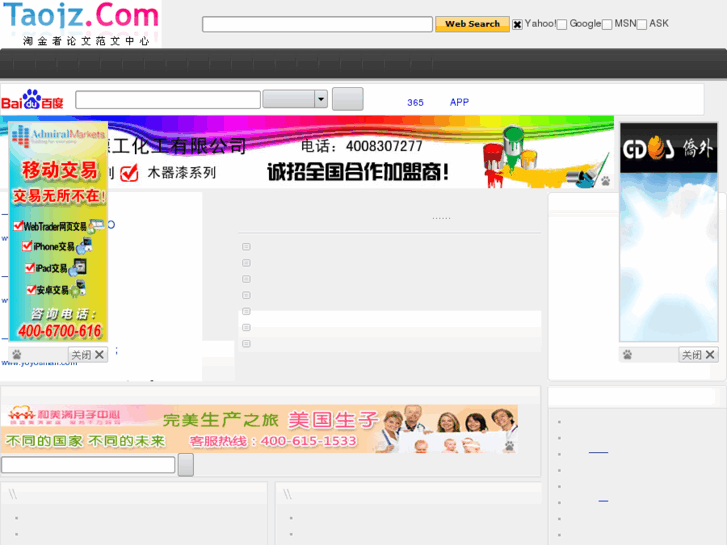Viewport: 727px width, 545px height.
Task: Open the dropdown beside the Baidu search box
Action: (x=295, y=99)
